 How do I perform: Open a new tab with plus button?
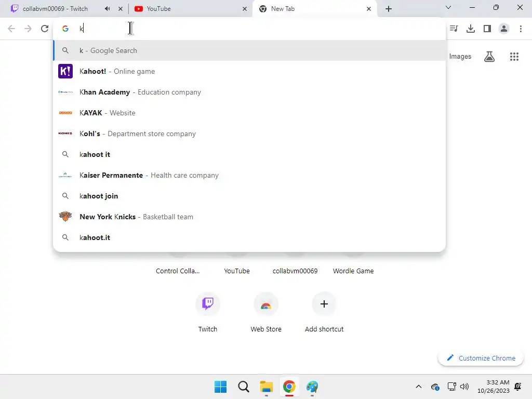(x=389, y=9)
